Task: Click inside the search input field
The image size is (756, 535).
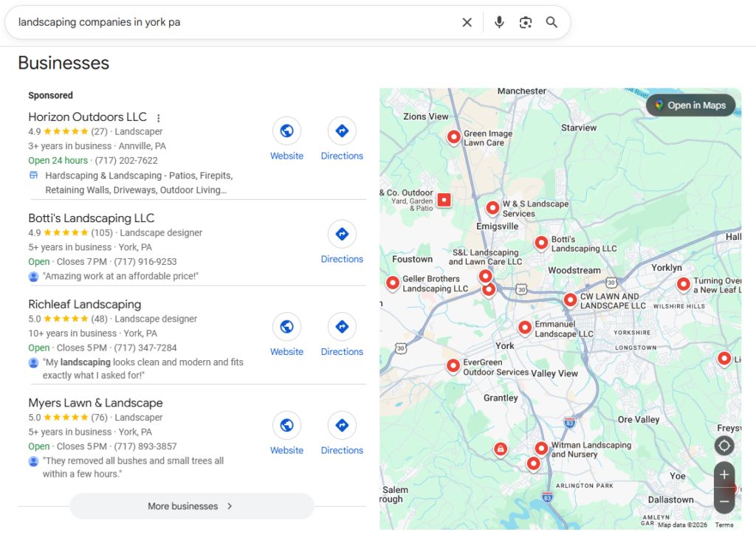Action: tap(221, 22)
